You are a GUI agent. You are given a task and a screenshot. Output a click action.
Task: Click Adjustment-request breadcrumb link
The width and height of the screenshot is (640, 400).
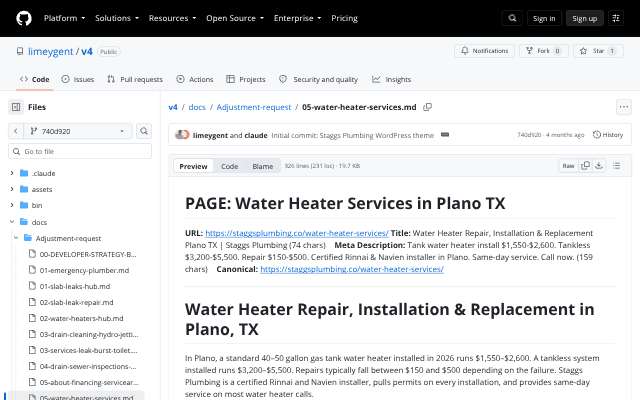pyautogui.click(x=253, y=107)
